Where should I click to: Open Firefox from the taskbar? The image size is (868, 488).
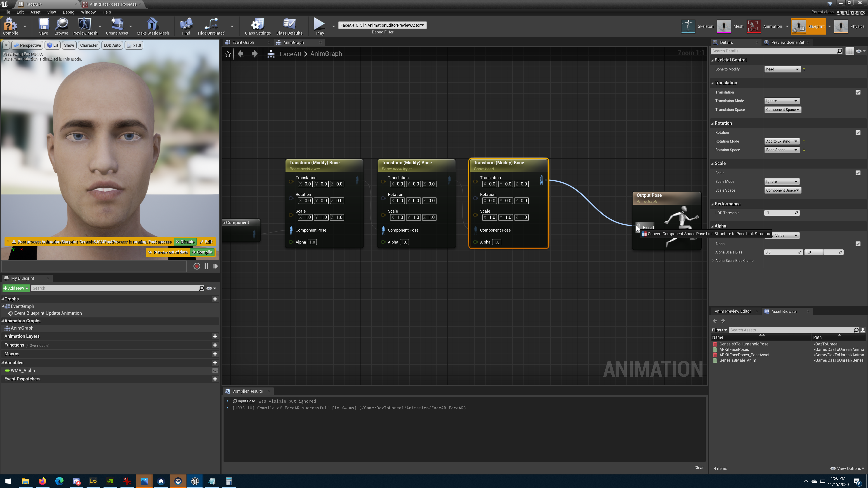point(42,481)
